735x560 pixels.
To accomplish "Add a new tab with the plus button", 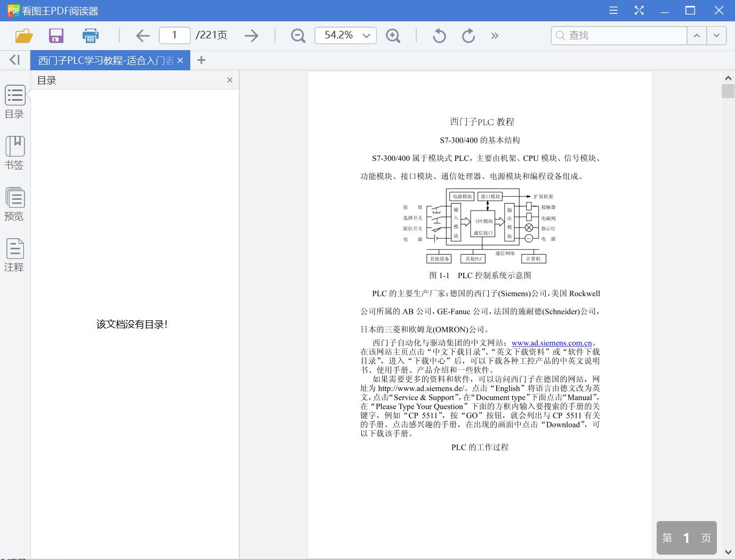I will click(201, 60).
